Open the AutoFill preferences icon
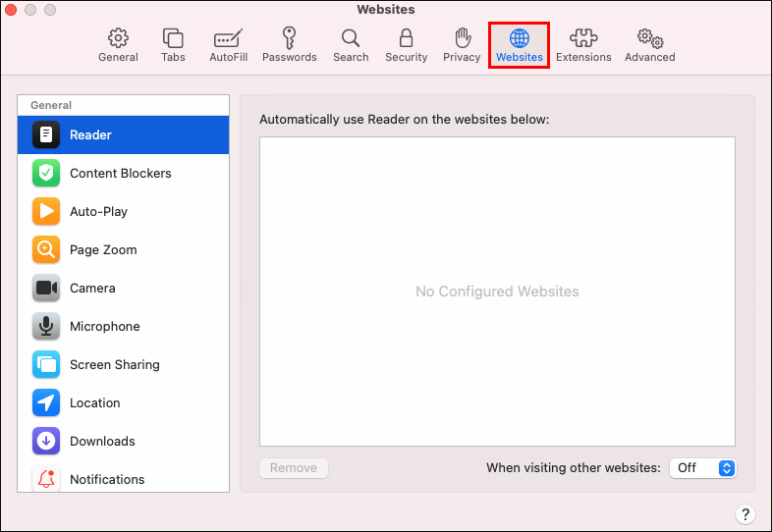This screenshot has width=772, height=532. pyautogui.click(x=228, y=38)
